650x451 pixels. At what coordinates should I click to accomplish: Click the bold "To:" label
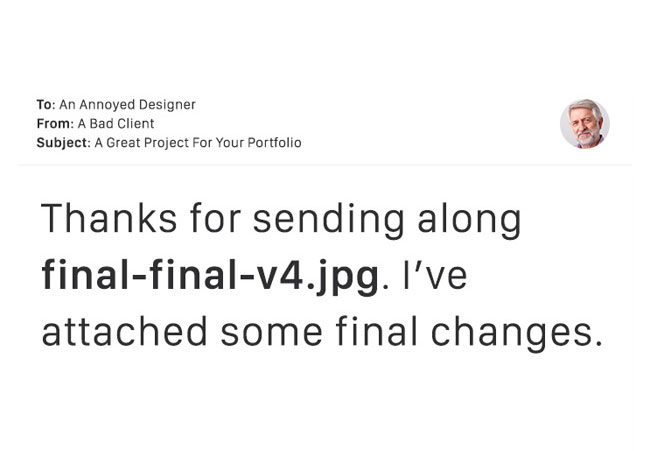[46, 105]
